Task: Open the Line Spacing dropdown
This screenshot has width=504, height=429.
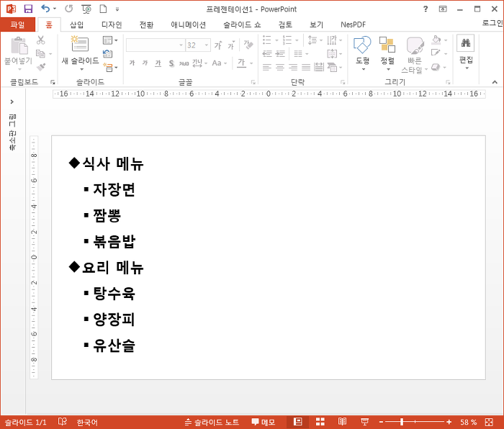Action: coord(315,40)
